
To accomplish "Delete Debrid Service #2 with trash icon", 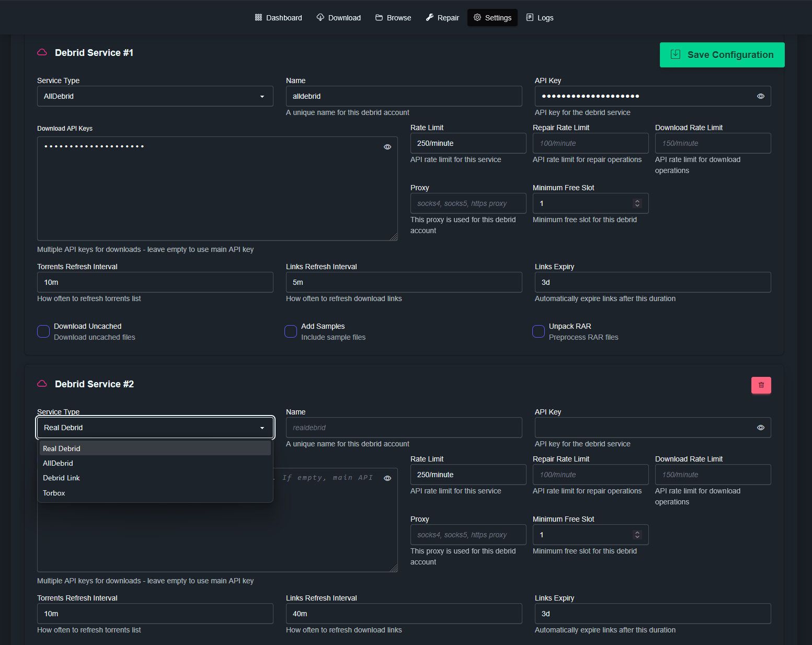I will [x=761, y=385].
